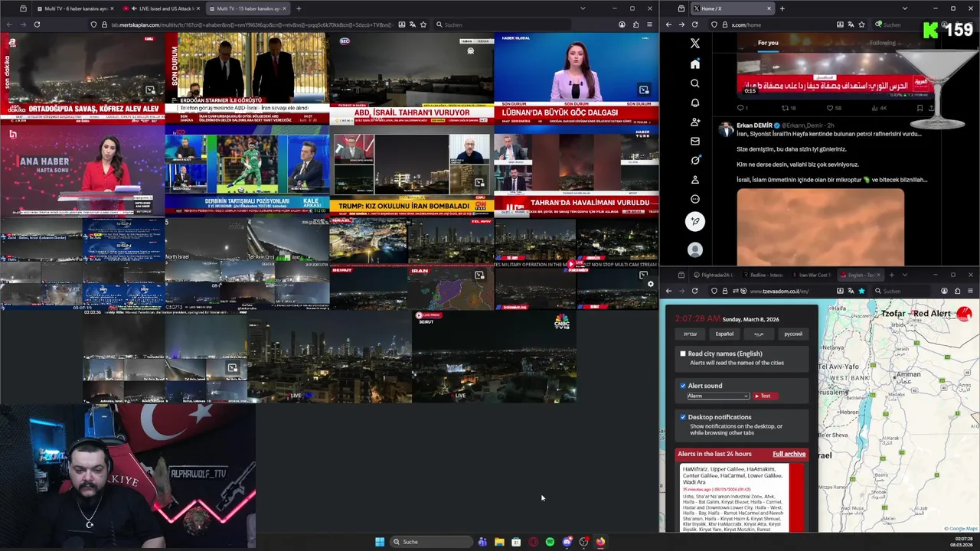Toggle Alert sound checkbox
The height and width of the screenshot is (551, 980).
coord(683,386)
